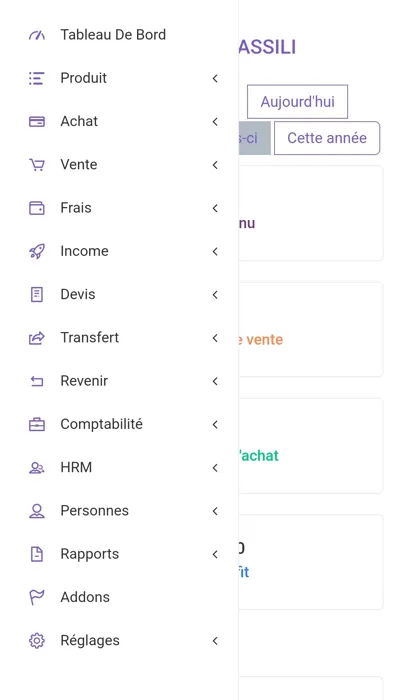Click the Comptabilité briefcase icon
The height and width of the screenshot is (700, 399).
tap(37, 425)
